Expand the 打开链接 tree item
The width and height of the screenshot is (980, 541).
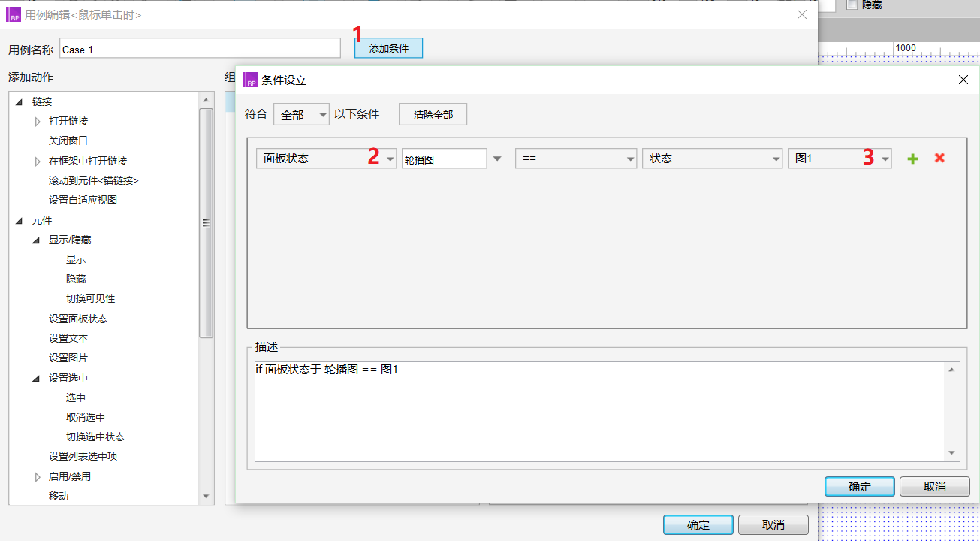[x=38, y=121]
